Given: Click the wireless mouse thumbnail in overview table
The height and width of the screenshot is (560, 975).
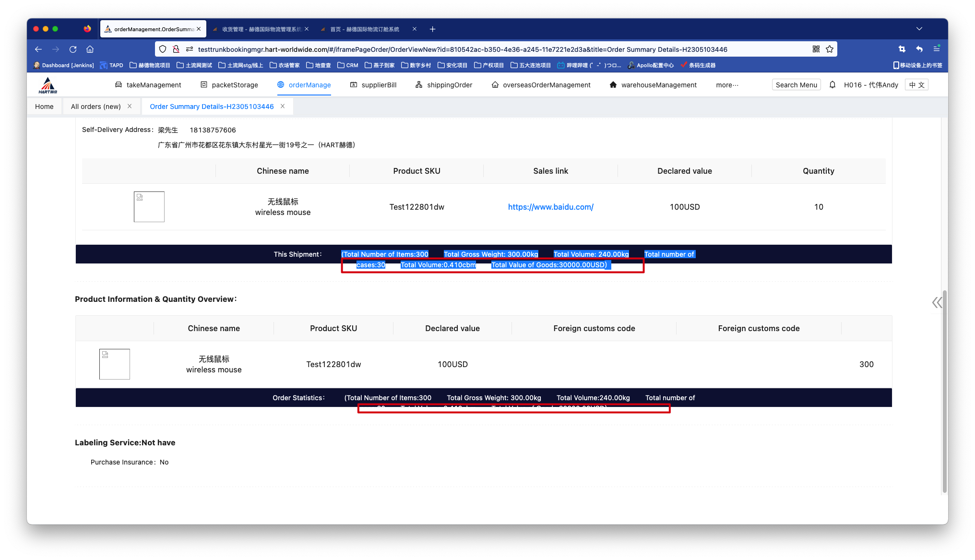Looking at the screenshot, I should (x=115, y=364).
